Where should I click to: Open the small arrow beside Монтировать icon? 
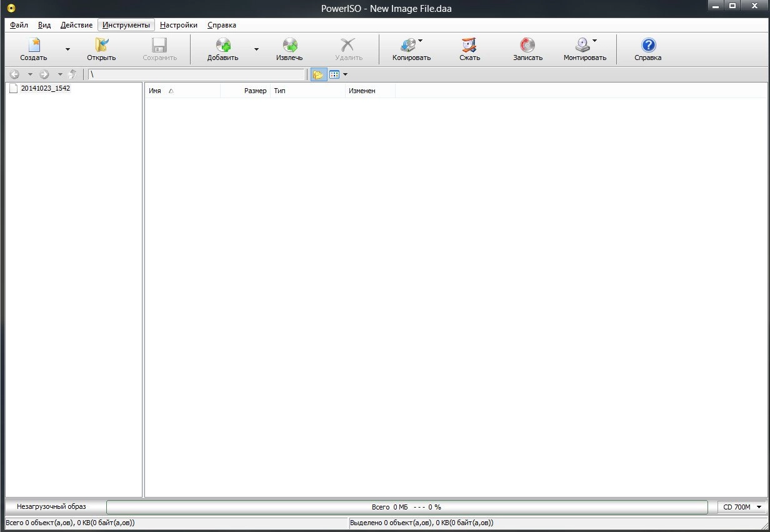coord(594,41)
